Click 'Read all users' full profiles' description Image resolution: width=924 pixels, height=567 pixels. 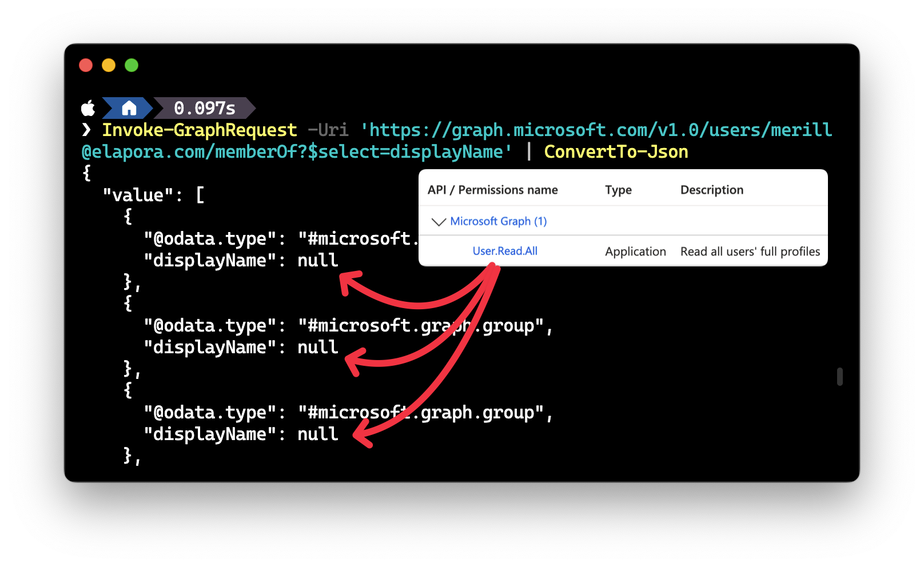(750, 251)
